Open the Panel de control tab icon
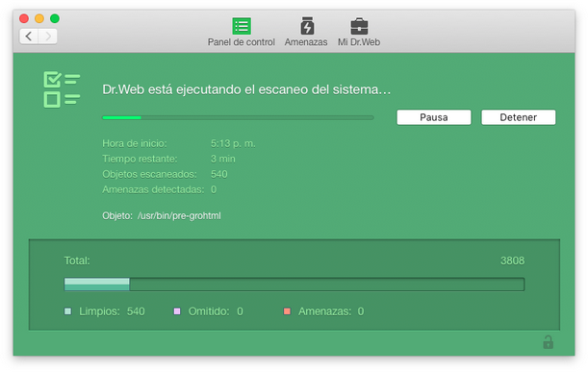588x372 pixels. click(242, 26)
